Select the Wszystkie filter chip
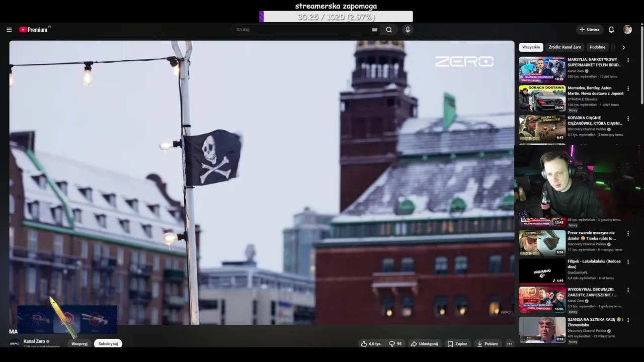The width and height of the screenshot is (644, 362). 531,47
